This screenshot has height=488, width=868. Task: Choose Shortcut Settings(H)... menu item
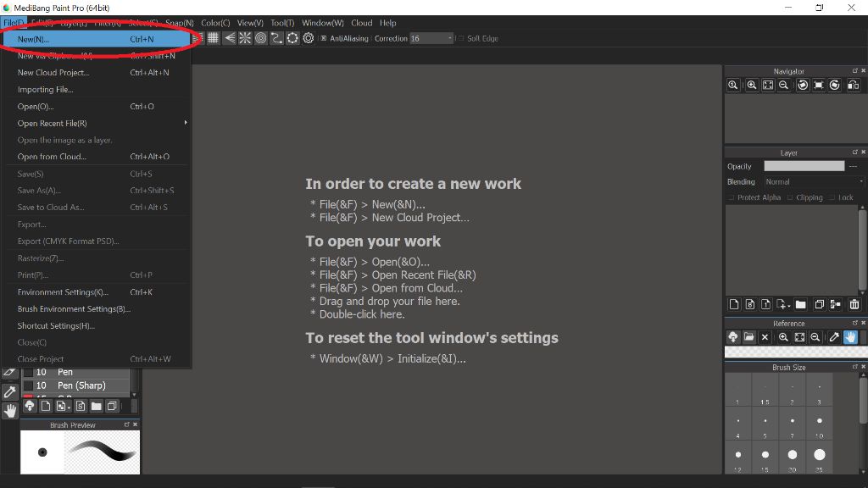97,325
